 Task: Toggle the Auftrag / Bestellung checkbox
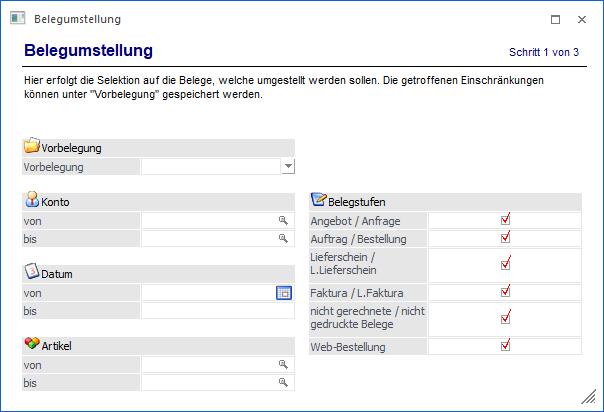click(x=505, y=238)
